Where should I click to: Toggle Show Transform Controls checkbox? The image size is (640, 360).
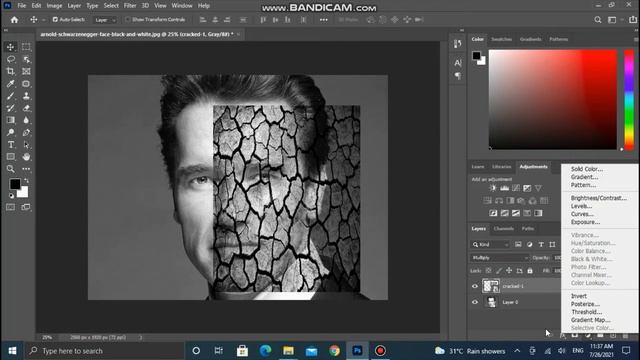pyautogui.click(x=128, y=20)
